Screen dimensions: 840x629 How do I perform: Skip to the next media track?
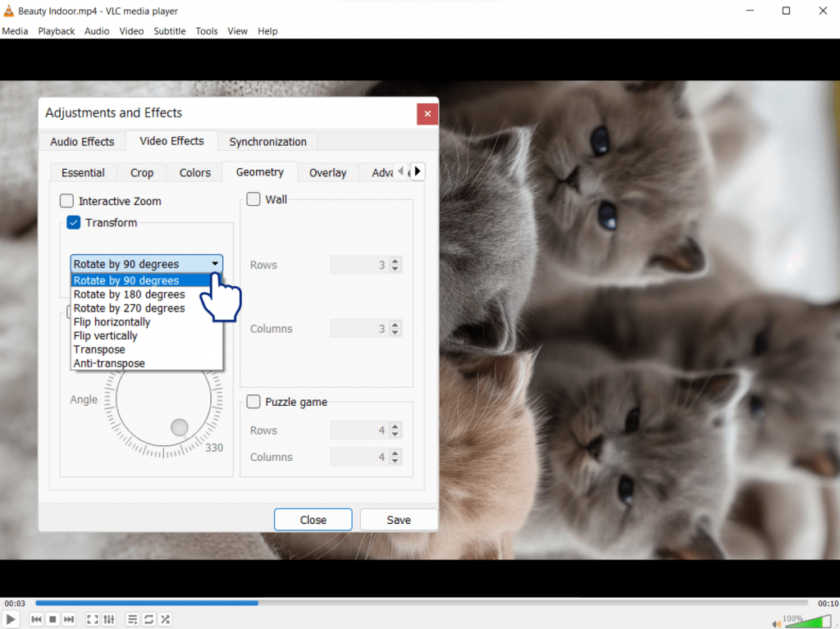(x=69, y=619)
